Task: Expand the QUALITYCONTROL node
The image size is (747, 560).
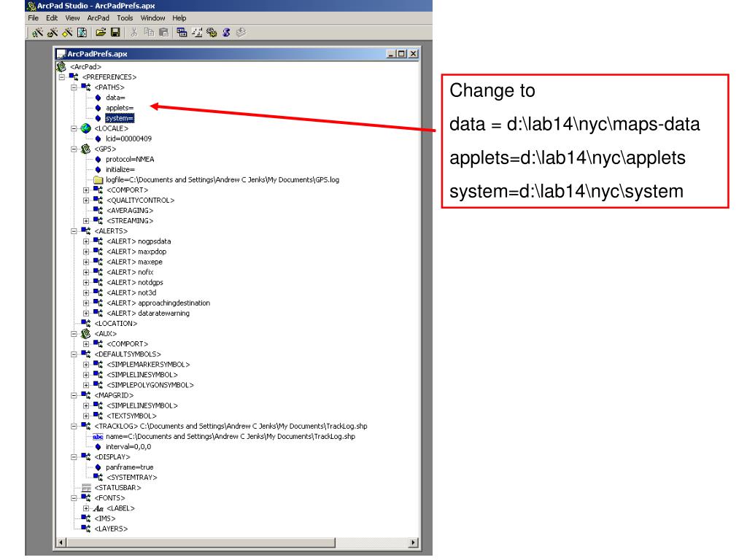Action: click(x=86, y=201)
